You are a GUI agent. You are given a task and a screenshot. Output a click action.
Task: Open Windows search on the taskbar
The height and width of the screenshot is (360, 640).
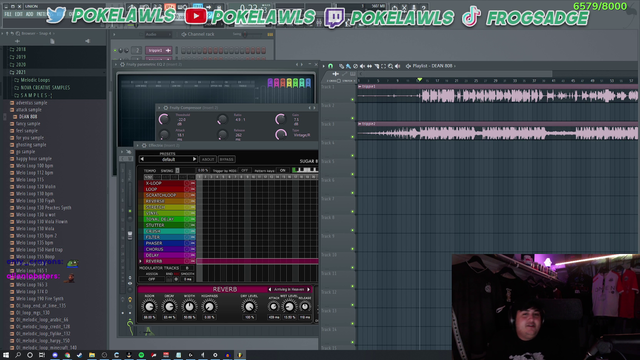click(x=18, y=355)
